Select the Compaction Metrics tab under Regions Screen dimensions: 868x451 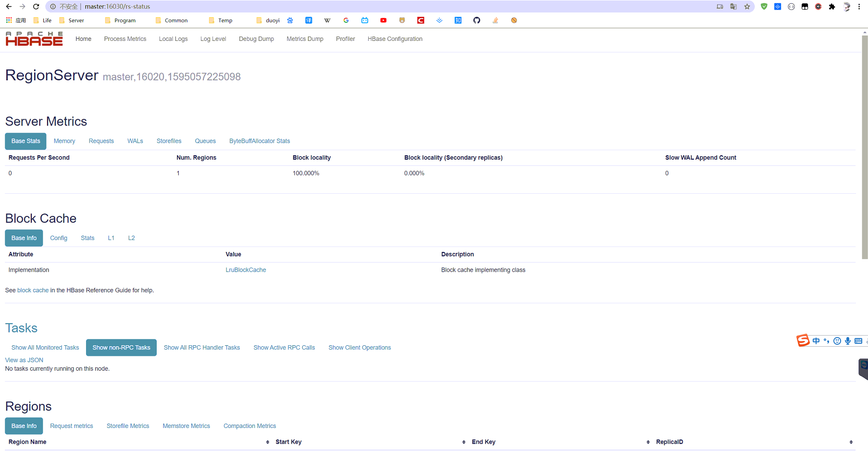coord(250,426)
